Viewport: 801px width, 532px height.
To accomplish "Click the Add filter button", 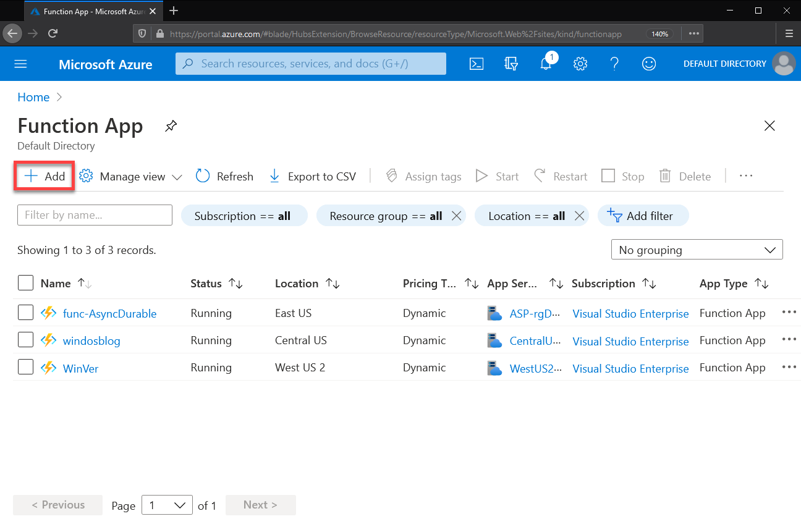I will tap(643, 216).
